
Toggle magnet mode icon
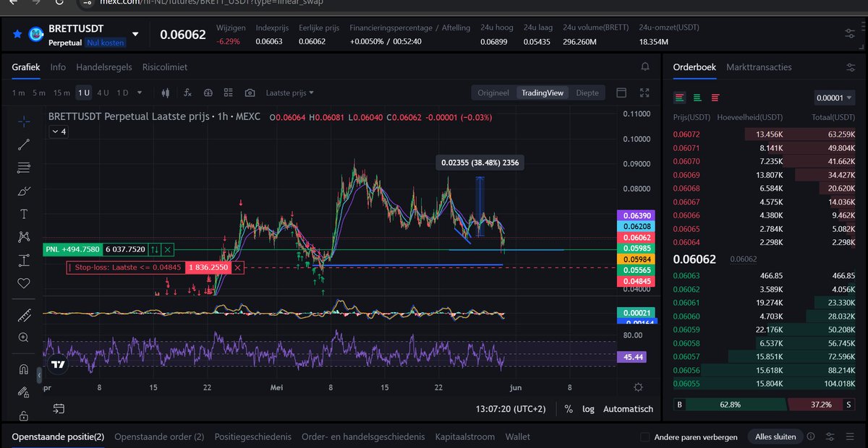point(24,369)
